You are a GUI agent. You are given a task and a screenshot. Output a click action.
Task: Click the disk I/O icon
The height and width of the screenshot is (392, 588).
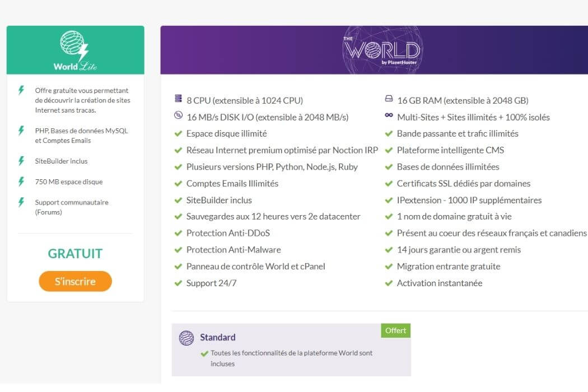(x=178, y=115)
